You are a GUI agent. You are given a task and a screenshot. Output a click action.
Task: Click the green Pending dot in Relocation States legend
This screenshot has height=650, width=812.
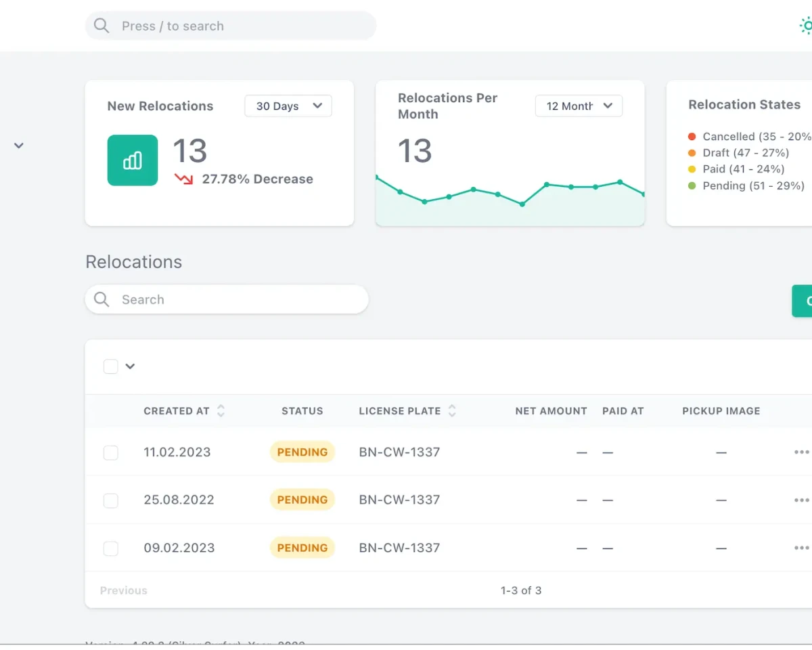click(x=692, y=186)
